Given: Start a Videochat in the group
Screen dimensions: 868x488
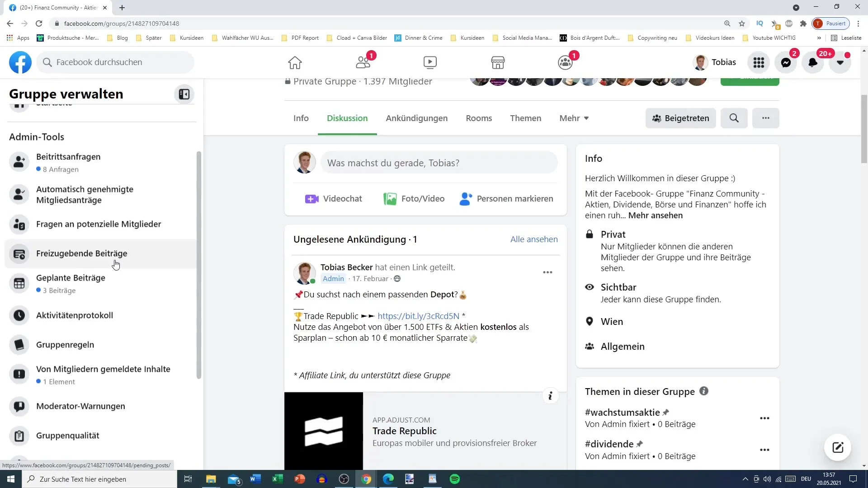Looking at the screenshot, I should point(334,199).
